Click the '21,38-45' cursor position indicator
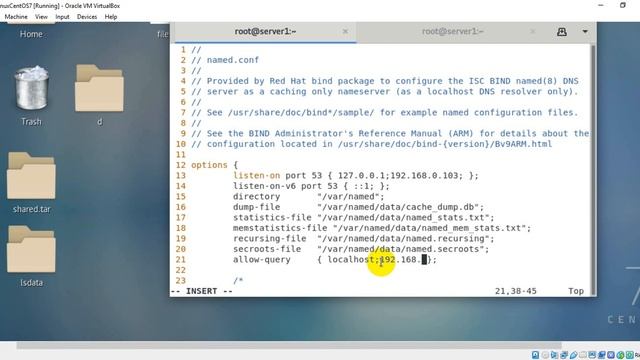 pos(516,291)
